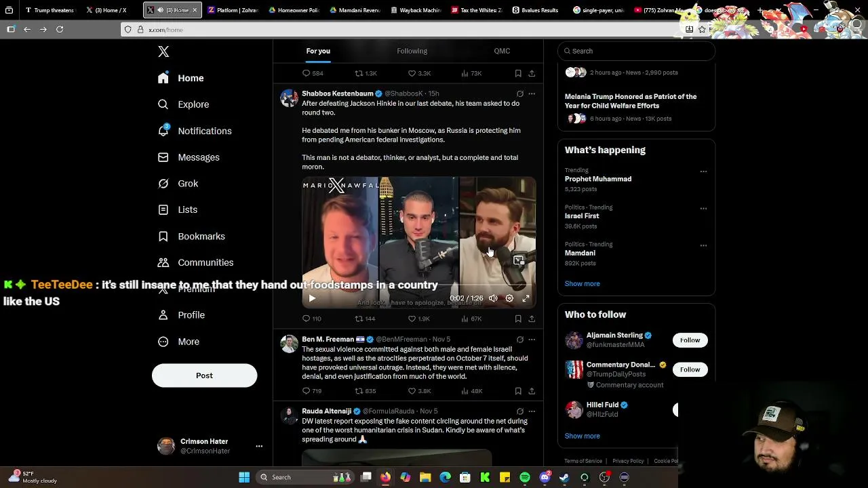Open options for Prophet Muhammad trend
Image resolution: width=868 pixels, height=488 pixels.
(703, 171)
